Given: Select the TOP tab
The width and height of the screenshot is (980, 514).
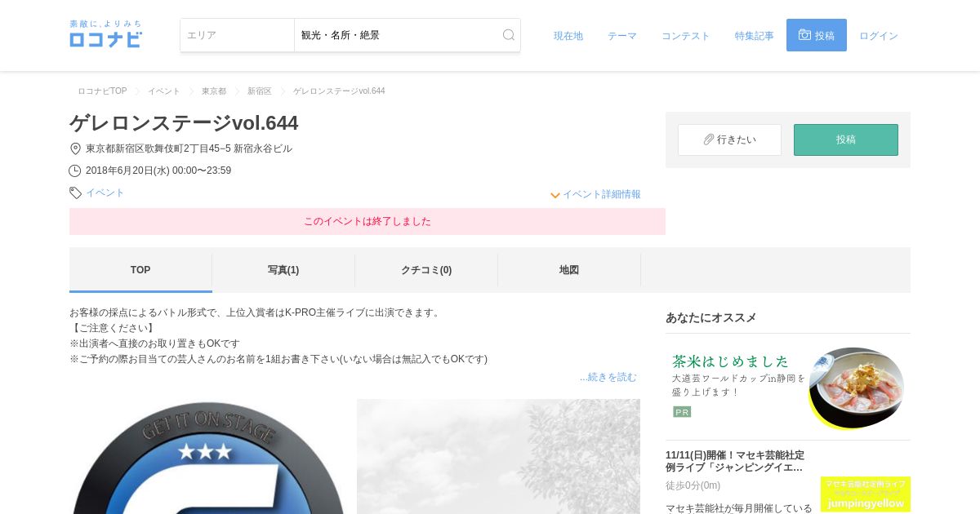Looking at the screenshot, I should click(x=140, y=270).
